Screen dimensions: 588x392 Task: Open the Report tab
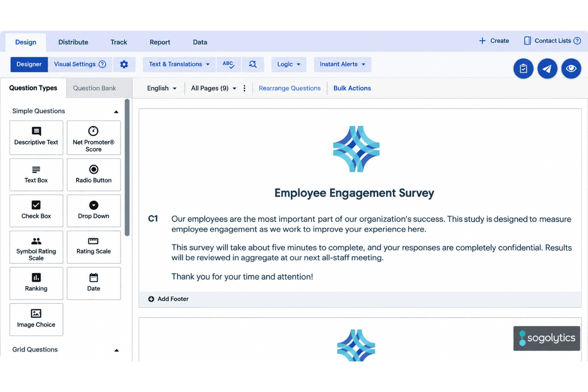tap(160, 42)
